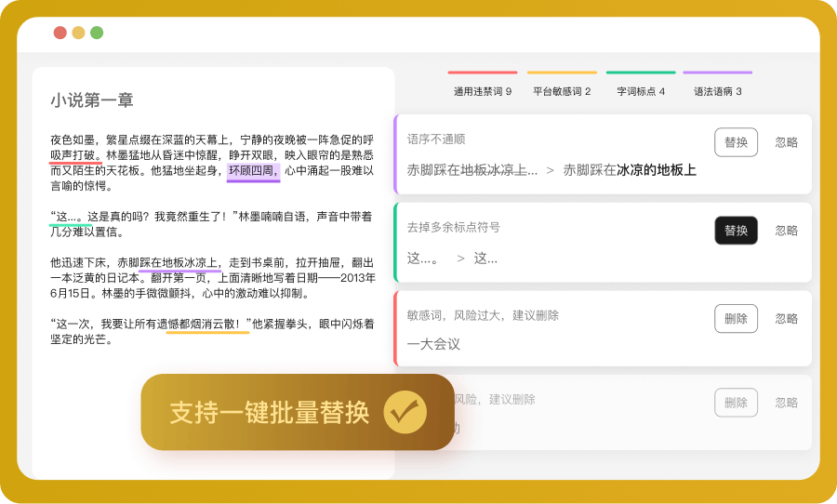Click the red close window dot
The height and width of the screenshot is (504, 837).
coord(60,33)
